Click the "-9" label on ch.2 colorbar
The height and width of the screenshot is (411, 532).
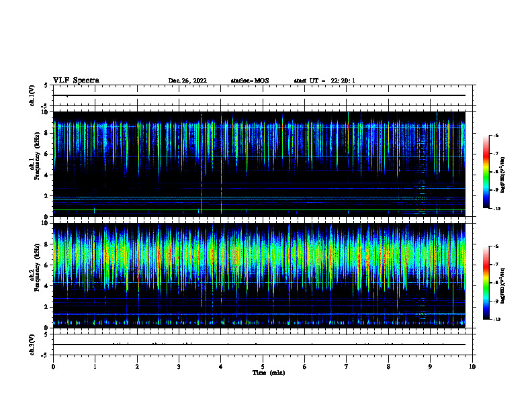coord(496,301)
